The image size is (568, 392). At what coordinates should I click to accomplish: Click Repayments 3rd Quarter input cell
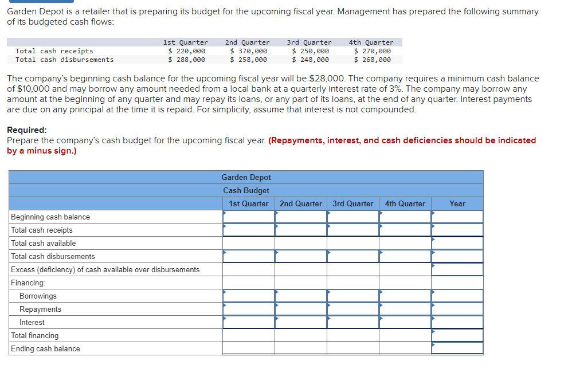point(353,309)
